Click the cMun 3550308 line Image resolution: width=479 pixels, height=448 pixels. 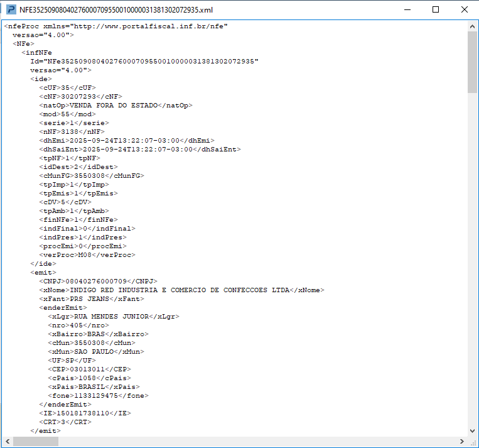coord(91,343)
